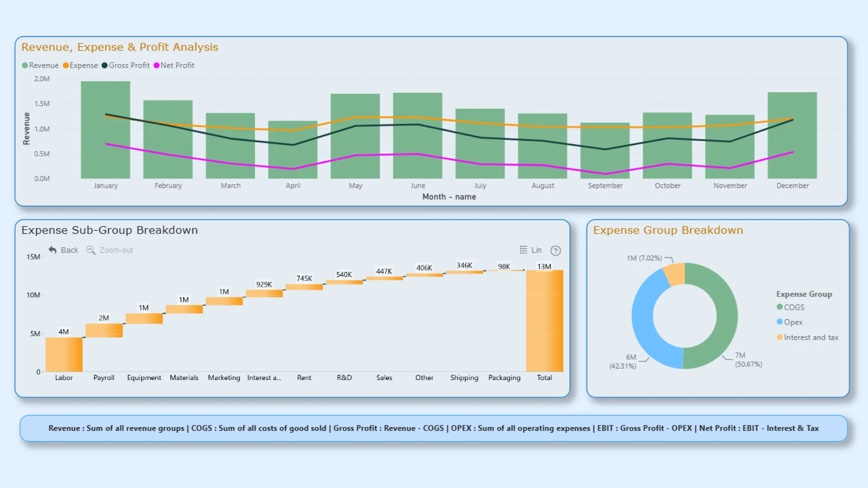The height and width of the screenshot is (488, 868).
Task: Click the Rent waterfall bar
Action: 304,286
